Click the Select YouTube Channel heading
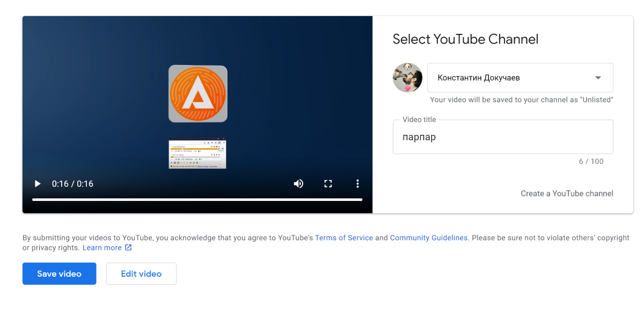644x310 pixels. (x=465, y=39)
